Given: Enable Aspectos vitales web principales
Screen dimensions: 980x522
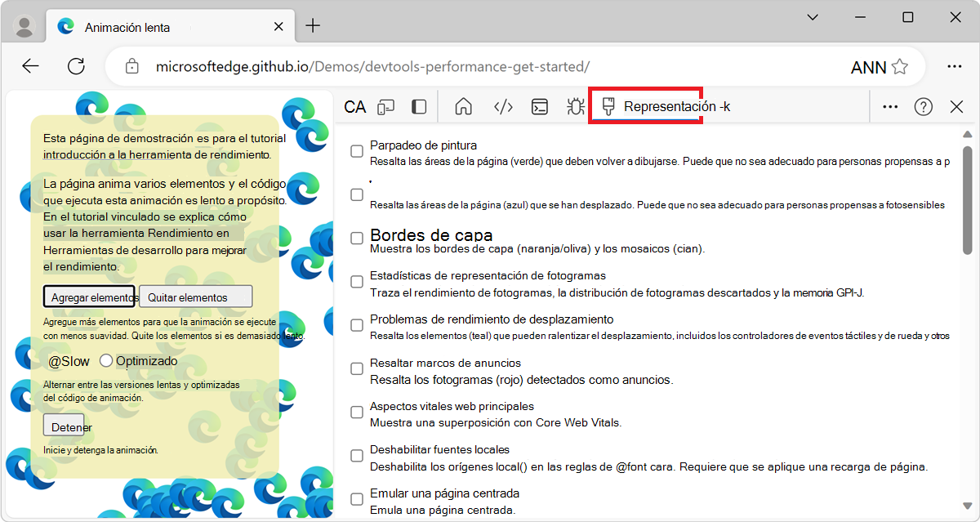Looking at the screenshot, I should [356, 412].
